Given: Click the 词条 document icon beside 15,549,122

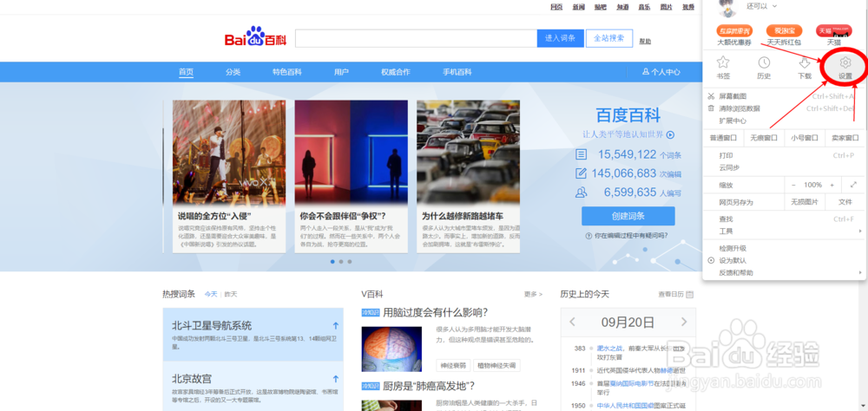Looking at the screenshot, I should point(582,154).
